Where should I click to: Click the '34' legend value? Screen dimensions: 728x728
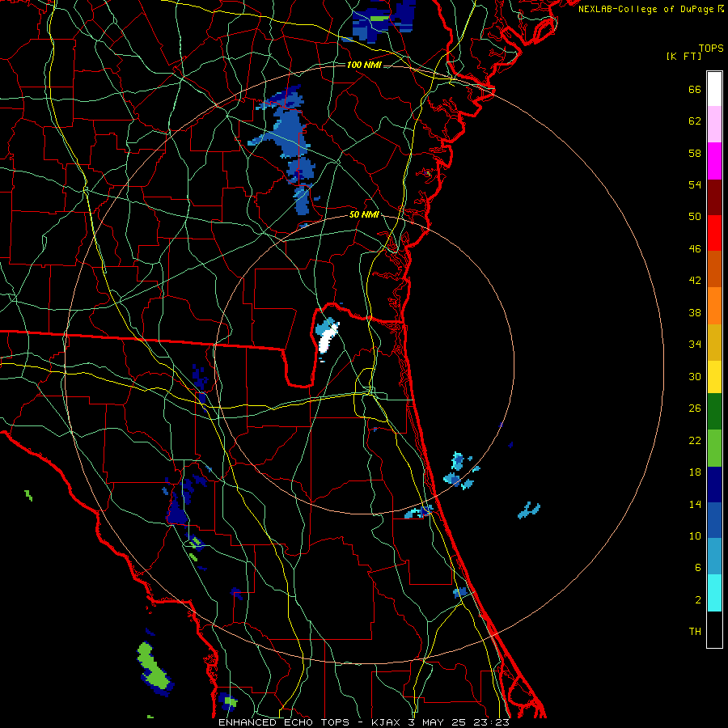(x=695, y=345)
